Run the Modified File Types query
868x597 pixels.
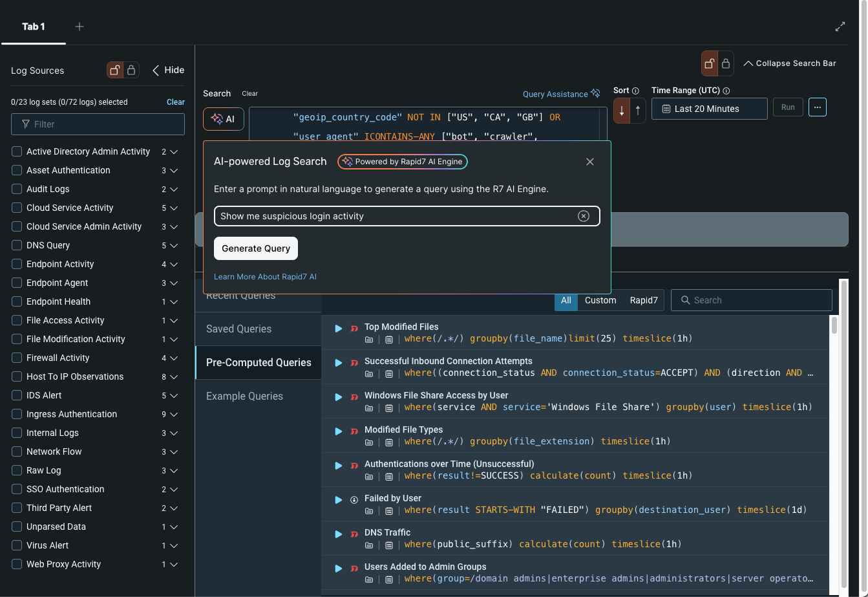click(x=338, y=431)
